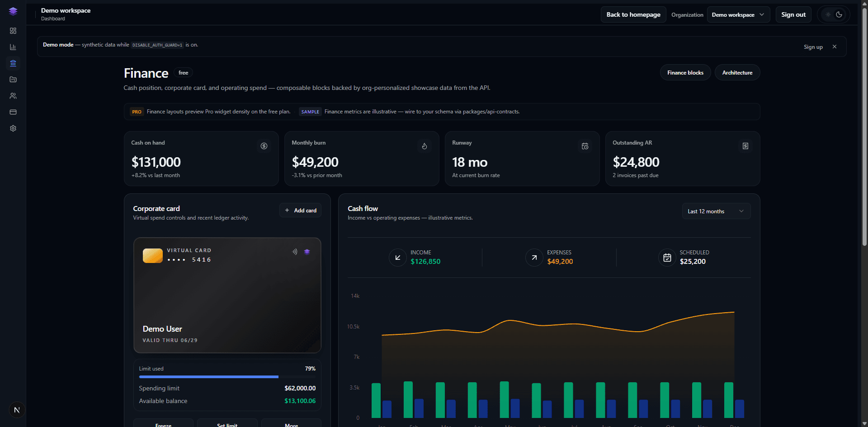This screenshot has height=427, width=868.
Task: Dismiss the demo mode banner
Action: click(835, 47)
